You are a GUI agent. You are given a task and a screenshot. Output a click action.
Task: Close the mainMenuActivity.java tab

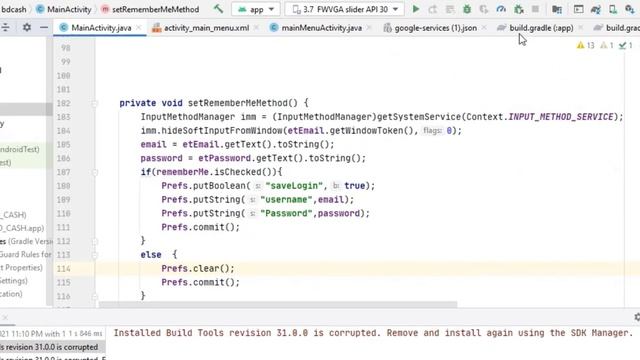pos(369,28)
